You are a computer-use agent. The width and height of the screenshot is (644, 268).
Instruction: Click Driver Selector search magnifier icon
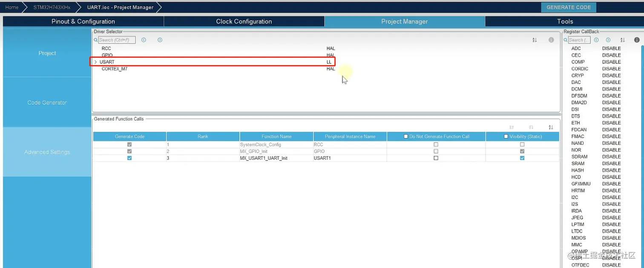coord(96,40)
